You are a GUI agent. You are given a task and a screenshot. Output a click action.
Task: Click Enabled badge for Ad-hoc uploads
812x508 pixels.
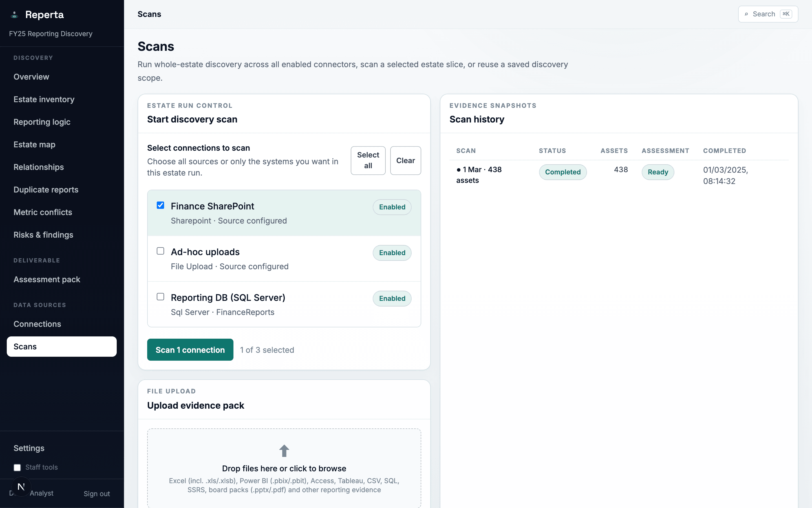392,253
